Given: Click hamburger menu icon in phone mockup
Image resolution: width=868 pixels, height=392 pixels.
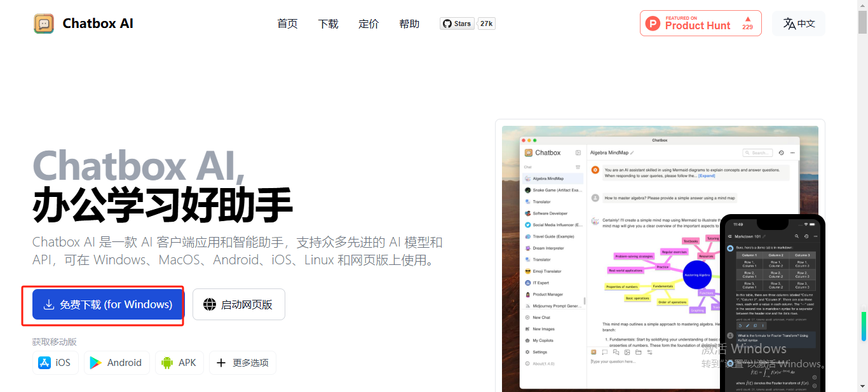Looking at the screenshot, I should (730, 236).
